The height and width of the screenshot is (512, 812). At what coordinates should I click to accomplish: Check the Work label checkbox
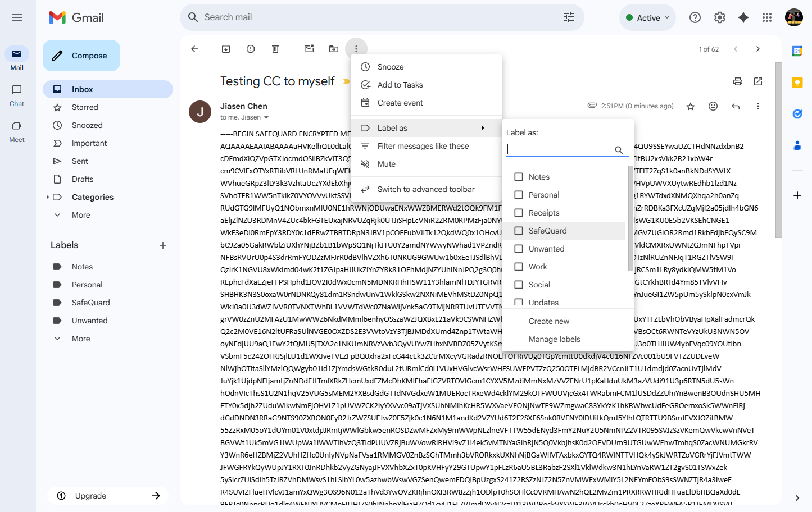519,267
